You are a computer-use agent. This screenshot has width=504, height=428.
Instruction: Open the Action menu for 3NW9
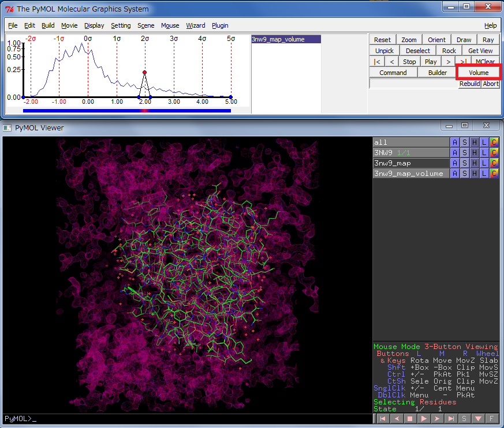click(455, 153)
